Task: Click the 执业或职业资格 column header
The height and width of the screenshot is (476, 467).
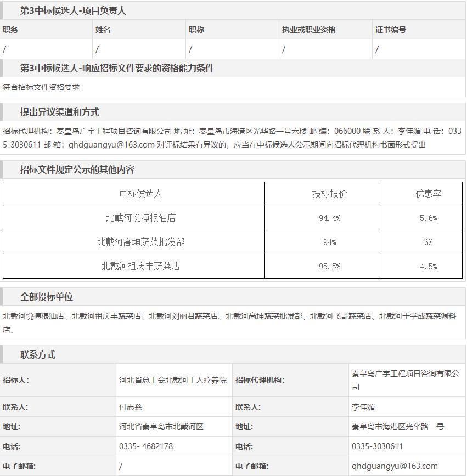Action: click(x=308, y=30)
